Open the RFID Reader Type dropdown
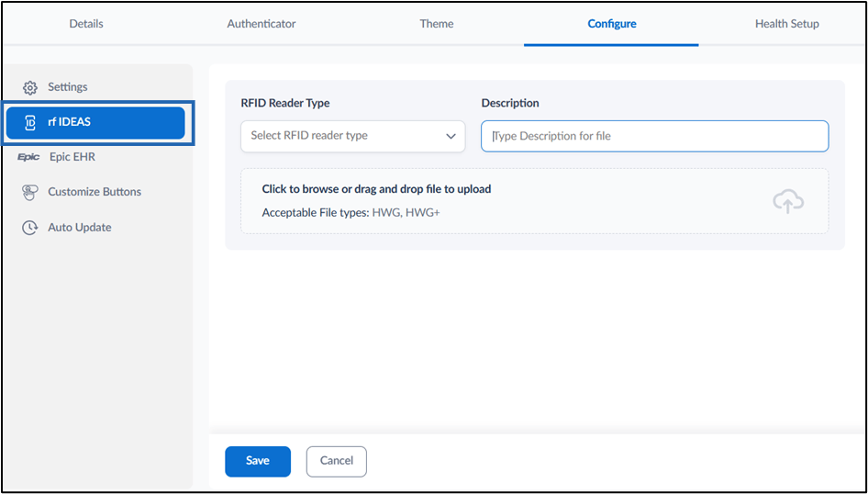Screen dimensions: 868x494 (352, 136)
